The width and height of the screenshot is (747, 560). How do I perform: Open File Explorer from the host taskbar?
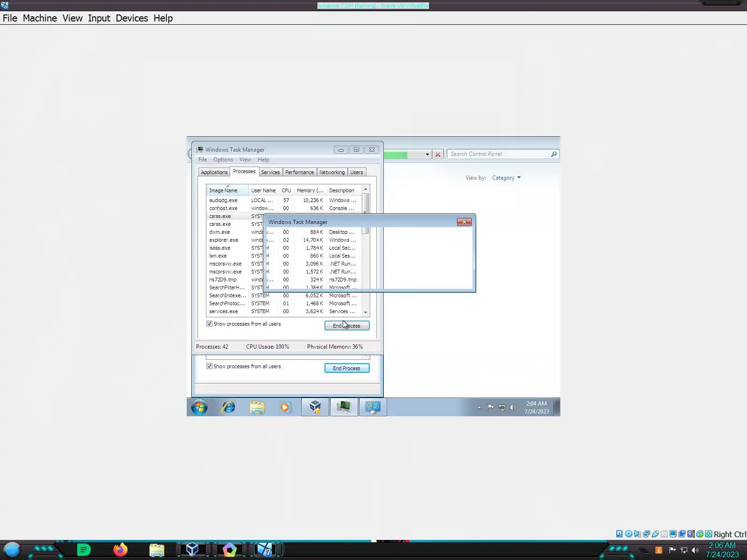pos(157,550)
